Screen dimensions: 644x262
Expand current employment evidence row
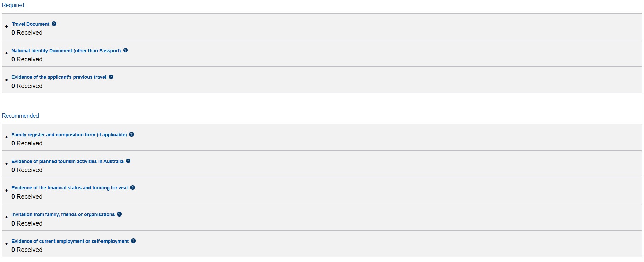(x=6, y=244)
